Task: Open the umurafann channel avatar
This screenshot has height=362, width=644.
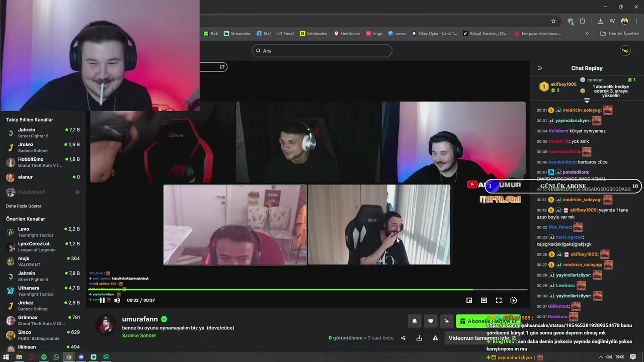Action: (106, 325)
